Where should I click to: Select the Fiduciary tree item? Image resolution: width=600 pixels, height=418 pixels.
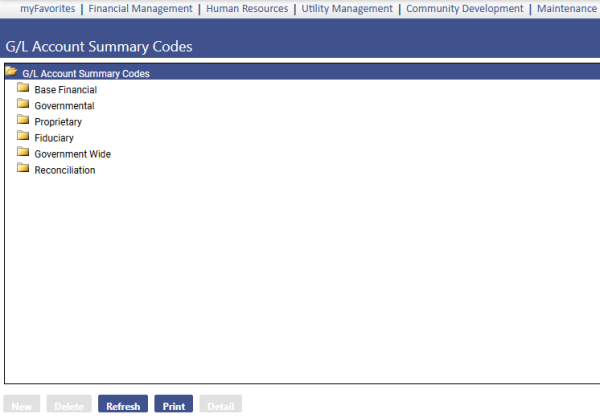54,138
